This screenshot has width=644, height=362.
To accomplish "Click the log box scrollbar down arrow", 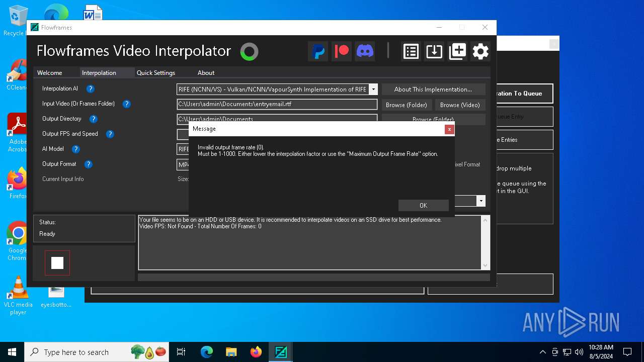I will point(486,265).
